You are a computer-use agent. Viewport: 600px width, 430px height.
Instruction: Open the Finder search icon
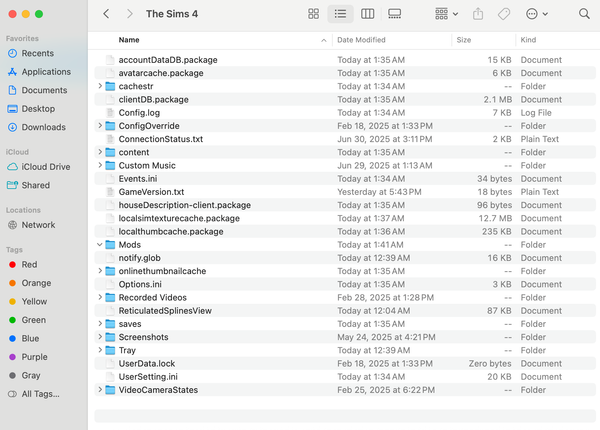[x=584, y=14]
